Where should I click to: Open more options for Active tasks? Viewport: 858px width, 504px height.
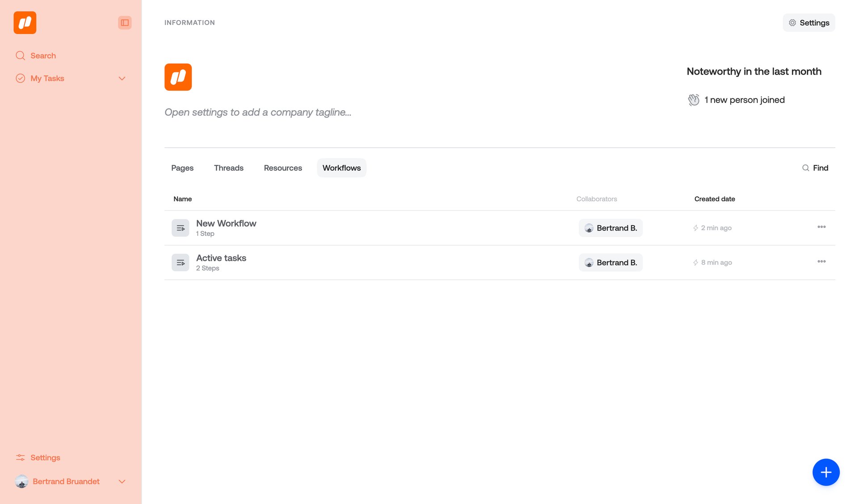821,262
